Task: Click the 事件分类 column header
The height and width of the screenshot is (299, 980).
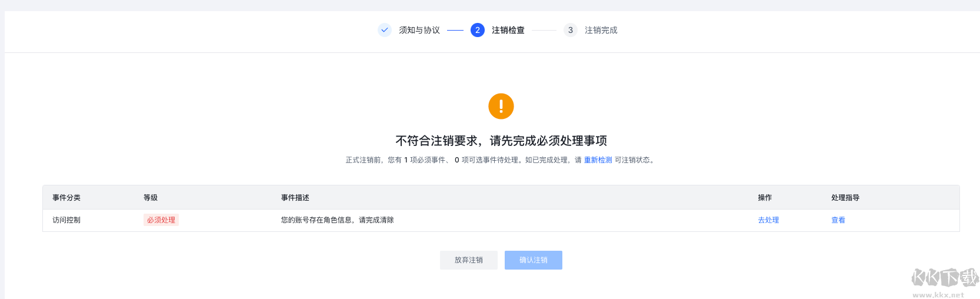Action: (66, 198)
